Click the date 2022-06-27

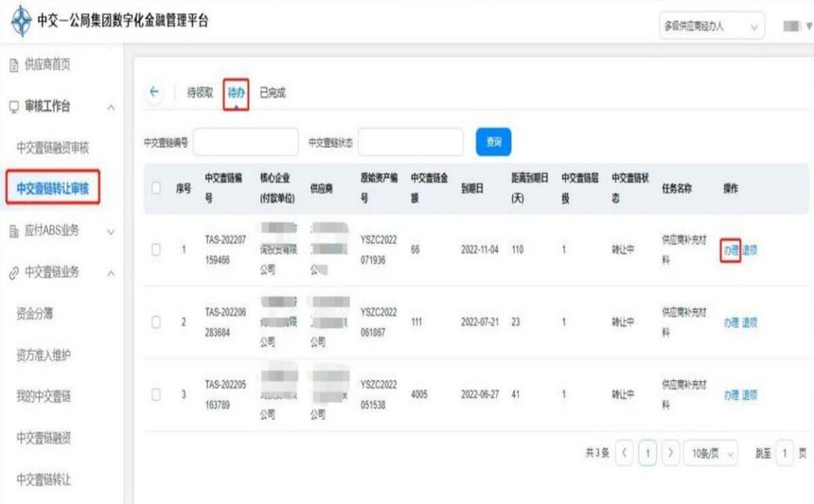[x=480, y=394]
